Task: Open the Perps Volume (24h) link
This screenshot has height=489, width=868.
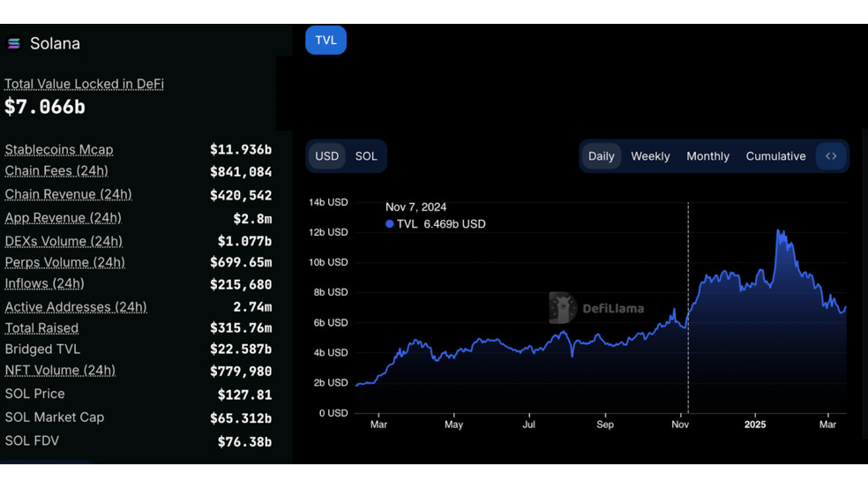Action: (64, 262)
